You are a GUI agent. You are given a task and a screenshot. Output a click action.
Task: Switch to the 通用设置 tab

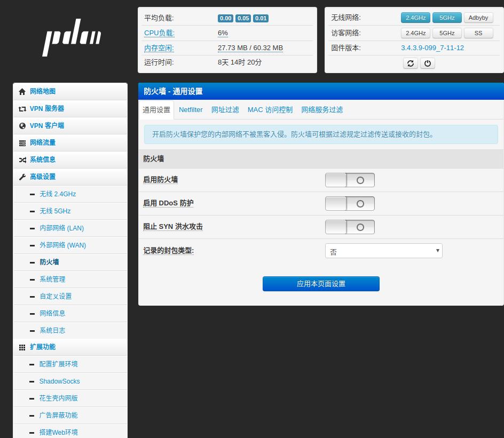pos(156,110)
